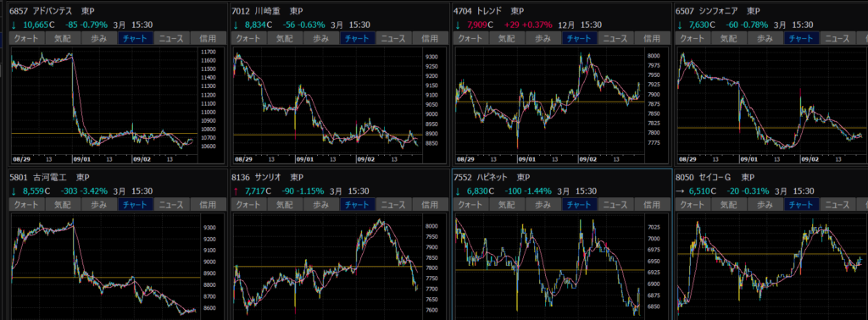Open 気配 tab for 7552 ハピネット
This screenshot has width=868, height=320.
507,205
